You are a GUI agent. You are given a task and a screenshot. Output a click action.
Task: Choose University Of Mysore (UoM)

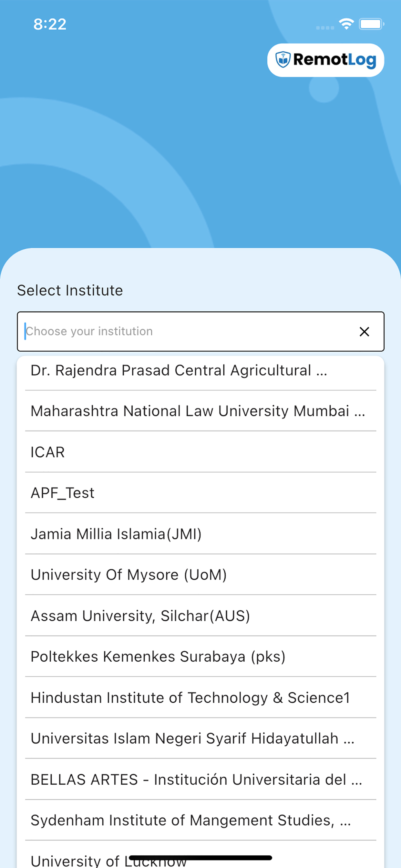pyautogui.click(x=200, y=575)
